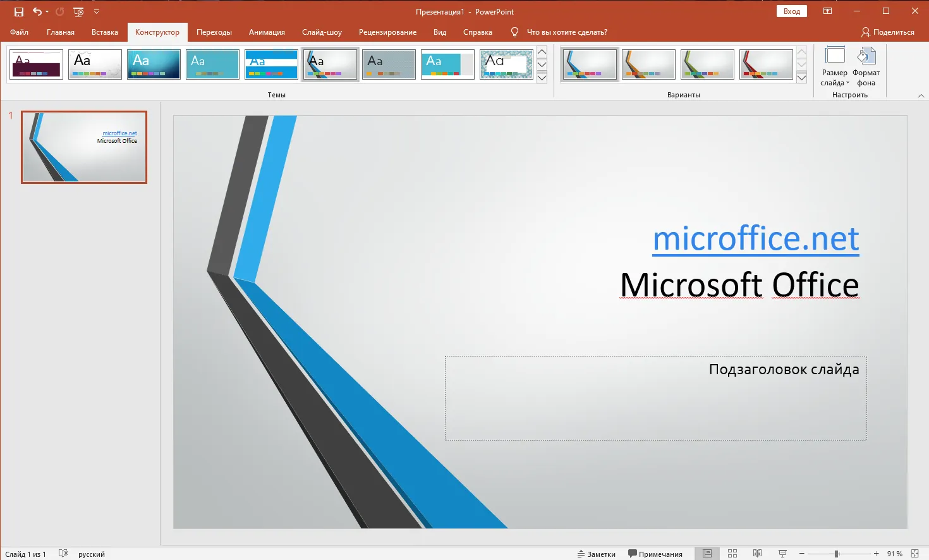This screenshot has width=929, height=560.
Task: Click the 'Microsoft Office' title text
Action: pyautogui.click(x=739, y=285)
